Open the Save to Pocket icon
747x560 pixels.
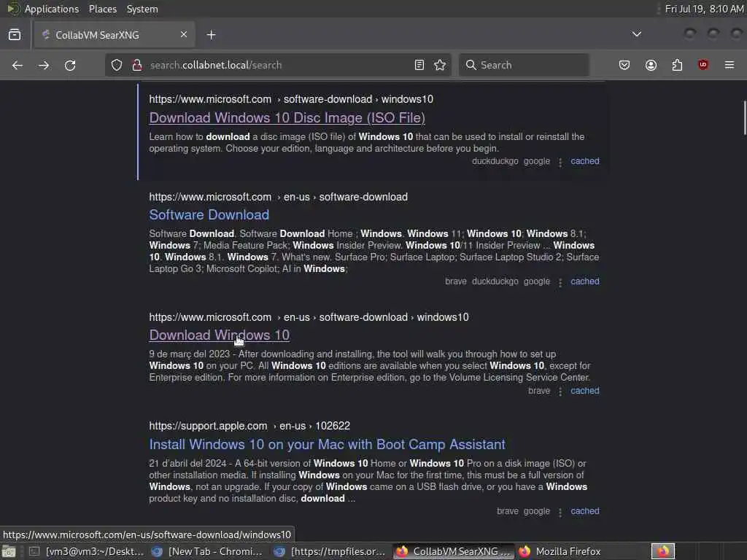pos(624,65)
